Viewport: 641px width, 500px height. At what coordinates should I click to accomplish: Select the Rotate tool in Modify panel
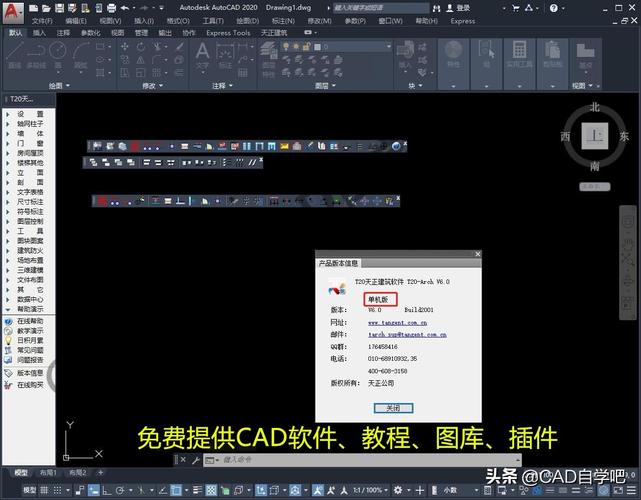click(x=141, y=47)
